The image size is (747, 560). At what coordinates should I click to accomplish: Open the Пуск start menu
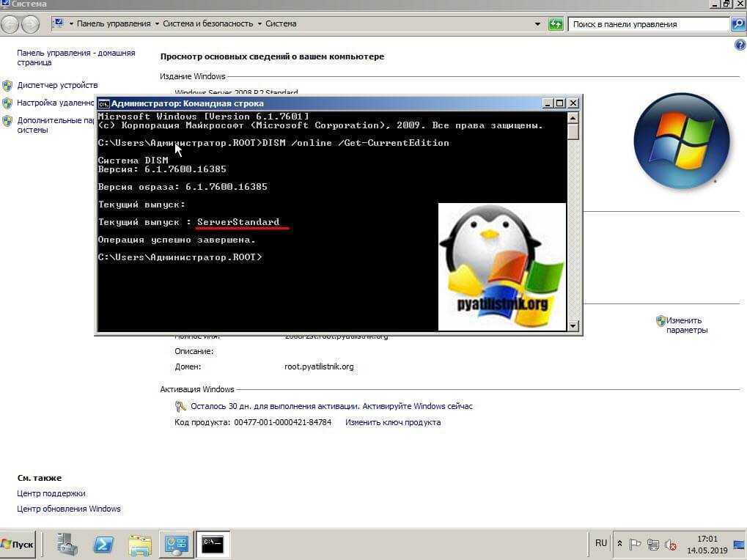click(x=18, y=545)
